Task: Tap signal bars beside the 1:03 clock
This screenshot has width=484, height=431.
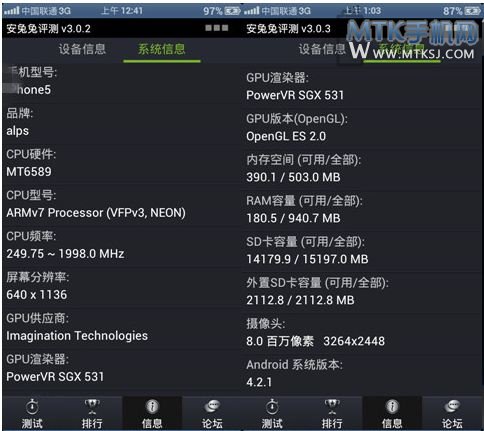Action: tap(252, 11)
